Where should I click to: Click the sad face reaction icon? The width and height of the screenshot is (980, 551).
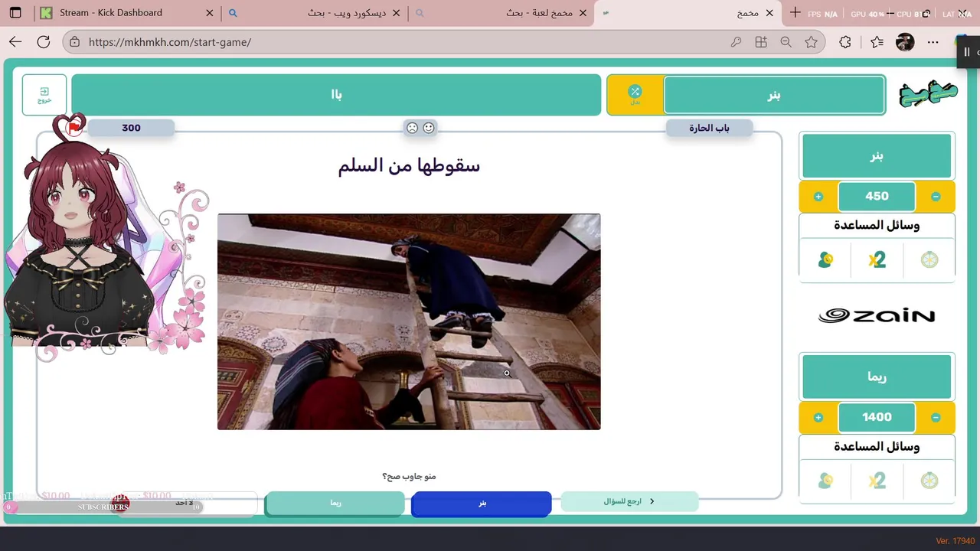click(x=412, y=128)
